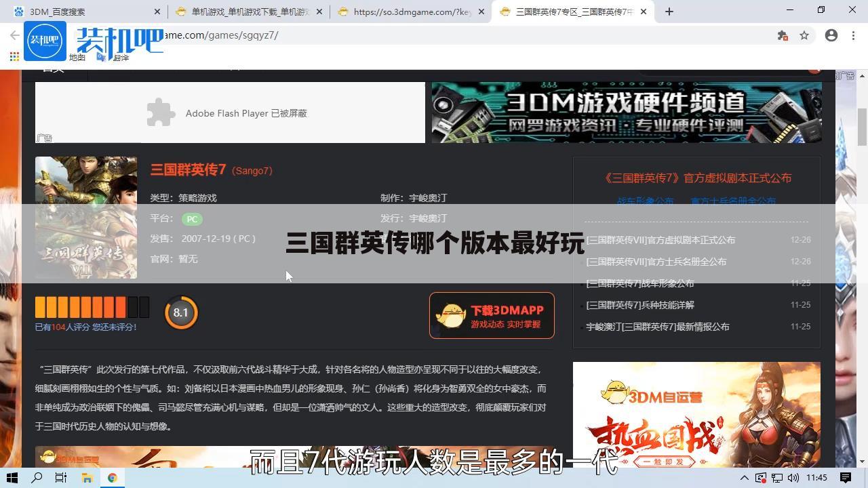Viewport: 868px width, 488px height.
Task: Click the scrollbar down arrow
Action: [862, 462]
